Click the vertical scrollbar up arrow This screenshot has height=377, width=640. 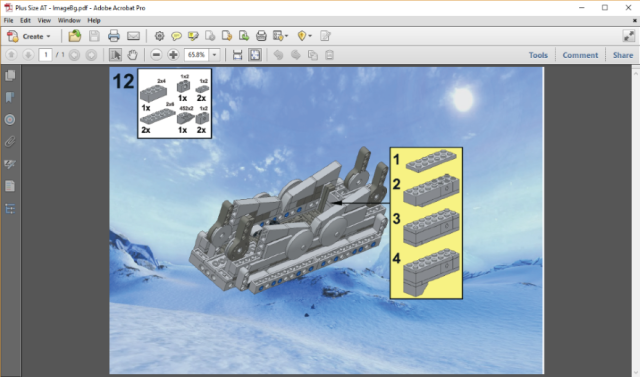(x=636, y=73)
